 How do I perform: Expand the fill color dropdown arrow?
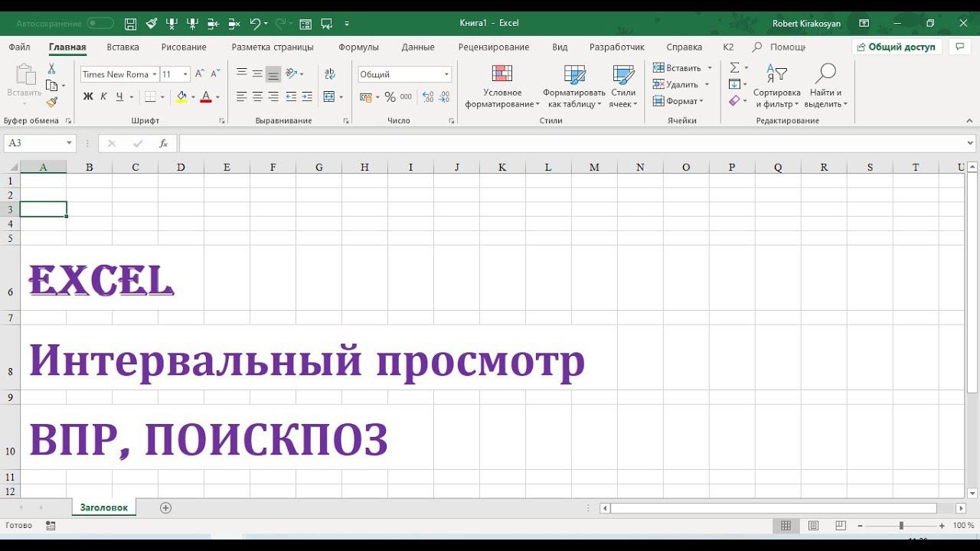coord(193,97)
